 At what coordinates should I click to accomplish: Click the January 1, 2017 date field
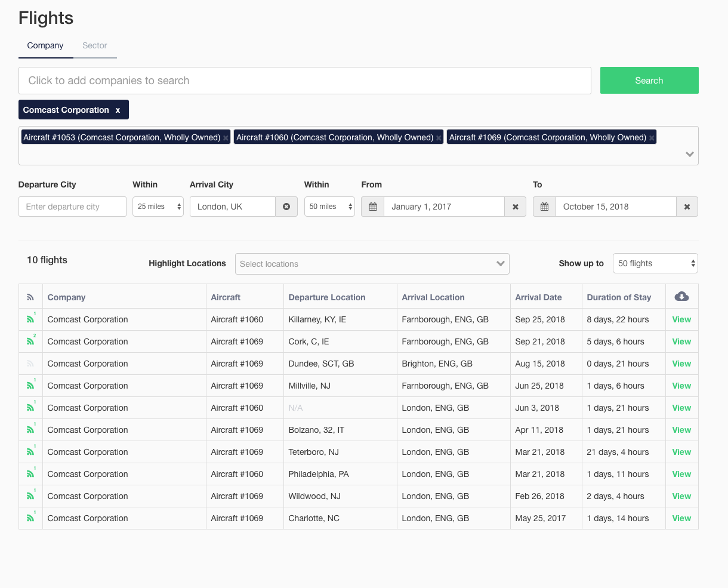click(x=445, y=207)
